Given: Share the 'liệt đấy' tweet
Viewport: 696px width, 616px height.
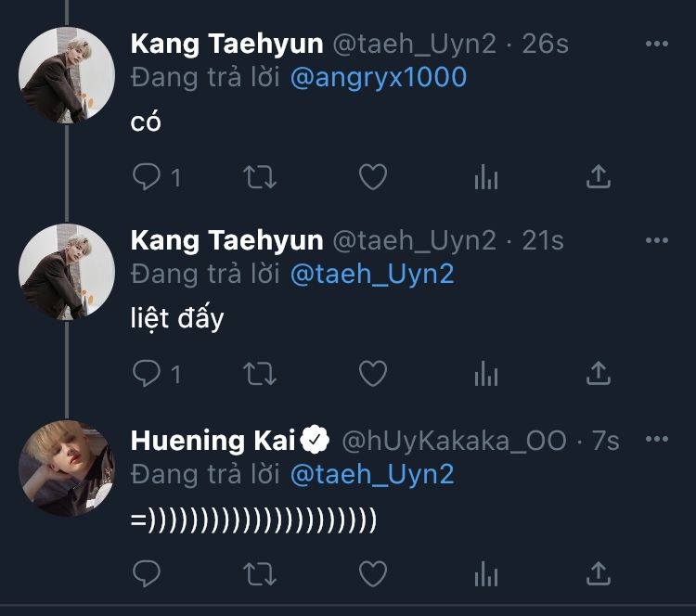Looking at the screenshot, I should (x=599, y=373).
